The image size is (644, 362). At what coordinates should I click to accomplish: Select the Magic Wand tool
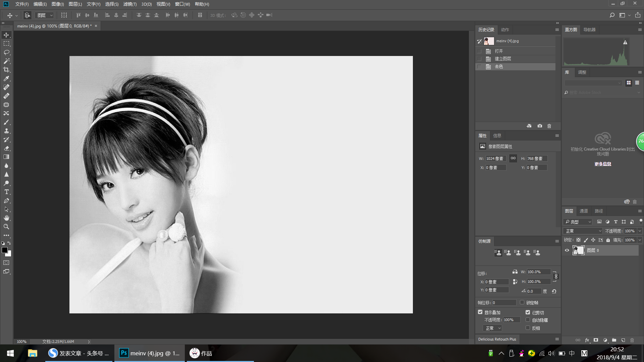[x=6, y=61]
